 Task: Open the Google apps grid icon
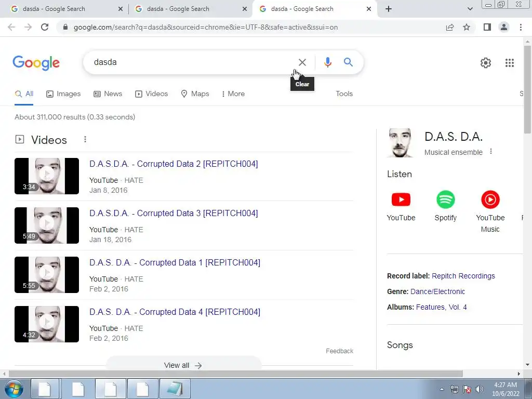point(509,63)
